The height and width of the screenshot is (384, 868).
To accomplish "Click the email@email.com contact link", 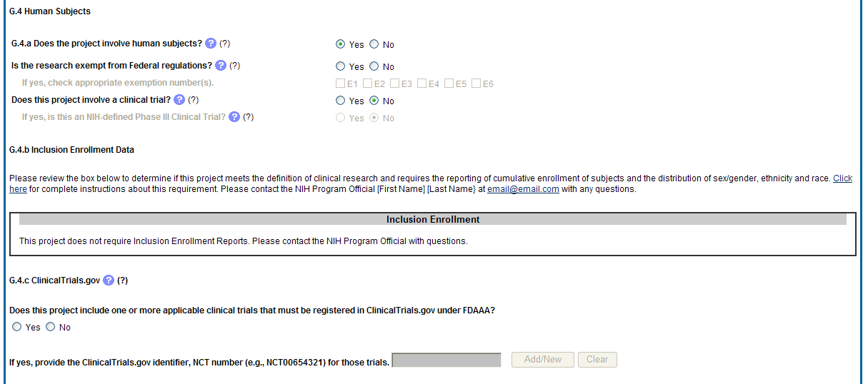I will point(523,190).
